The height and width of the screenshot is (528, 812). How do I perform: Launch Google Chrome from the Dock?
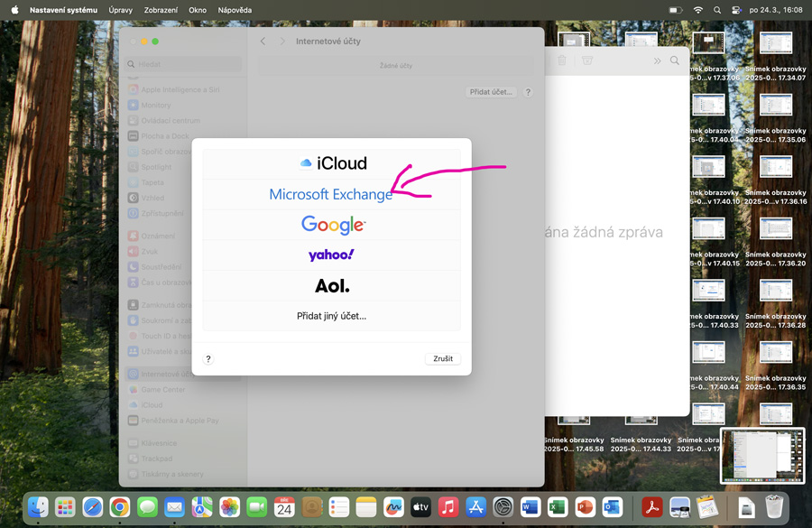coord(120,507)
